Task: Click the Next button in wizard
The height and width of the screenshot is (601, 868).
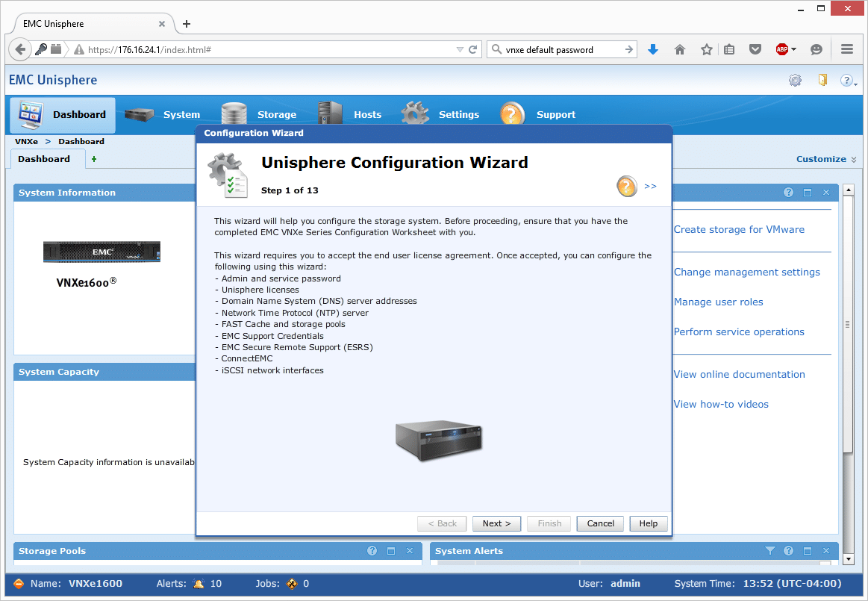Action: tap(496, 523)
